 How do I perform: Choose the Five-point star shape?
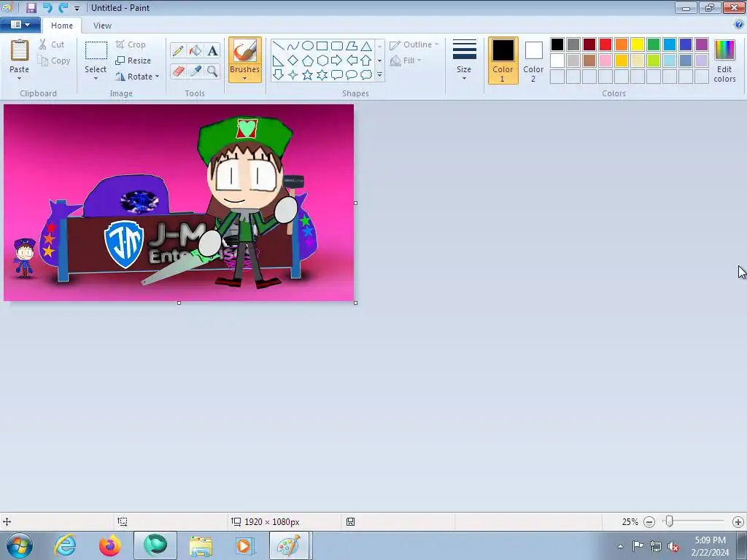coord(308,75)
